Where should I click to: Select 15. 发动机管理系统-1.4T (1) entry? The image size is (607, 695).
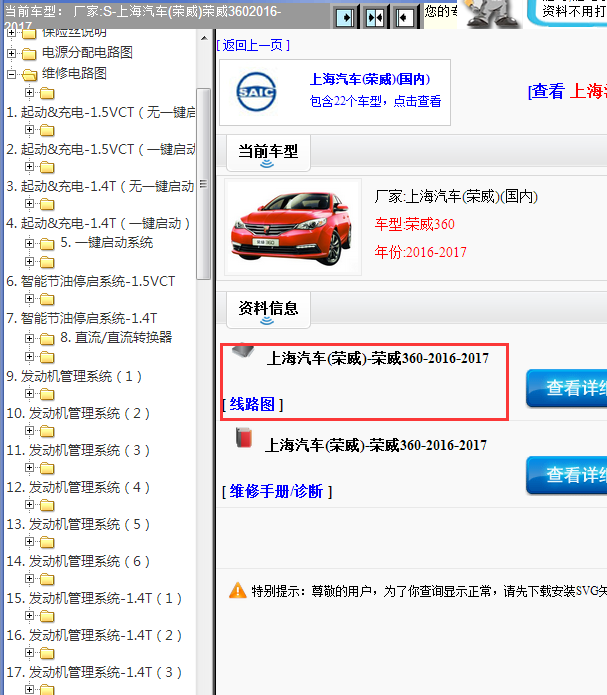point(94,598)
